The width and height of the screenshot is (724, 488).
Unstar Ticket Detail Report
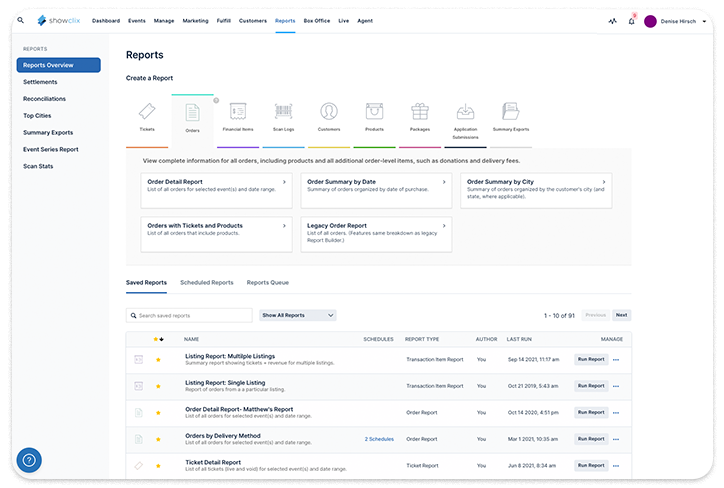click(x=158, y=466)
